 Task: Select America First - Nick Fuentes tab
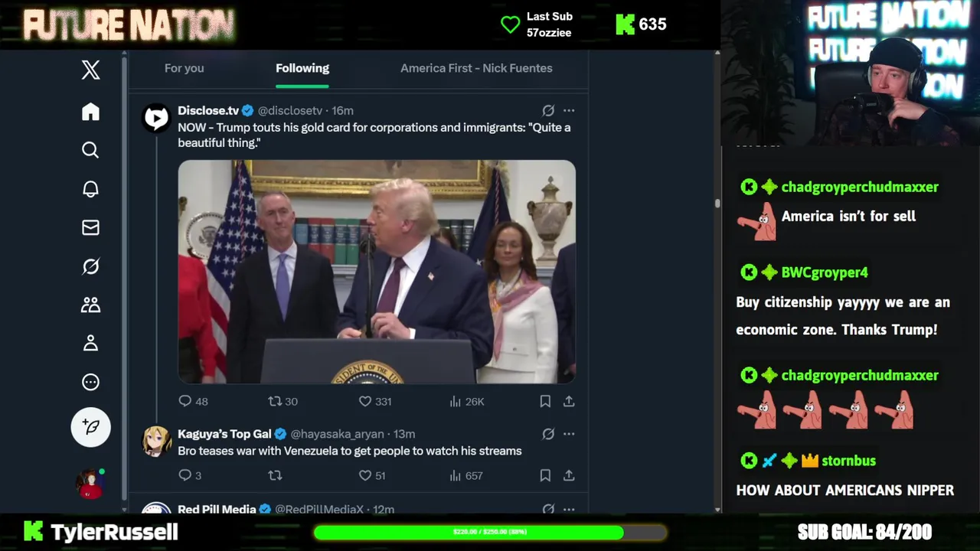point(476,68)
